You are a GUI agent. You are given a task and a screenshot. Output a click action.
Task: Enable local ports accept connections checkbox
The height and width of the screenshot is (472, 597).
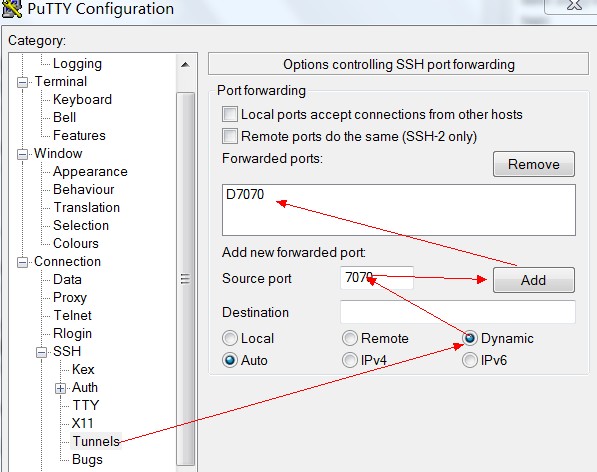(230, 114)
